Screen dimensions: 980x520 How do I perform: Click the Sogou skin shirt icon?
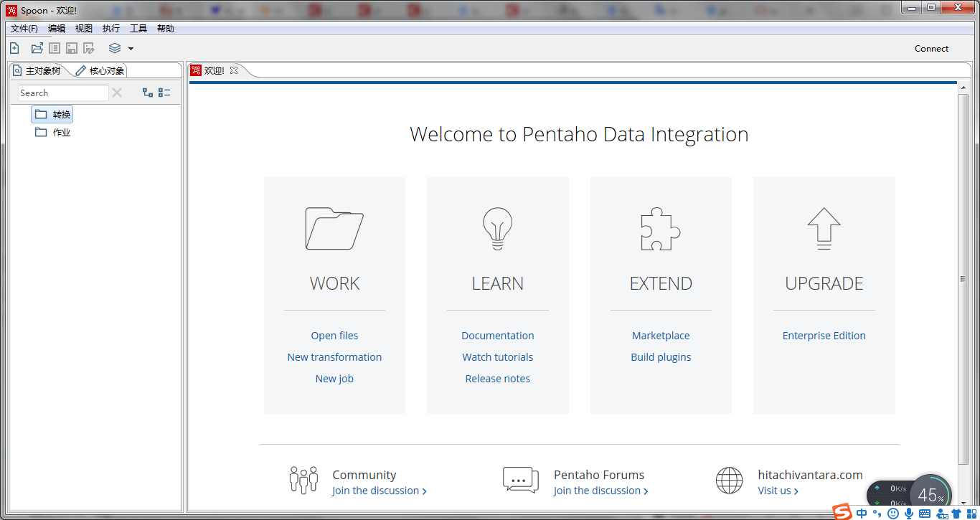tap(956, 514)
